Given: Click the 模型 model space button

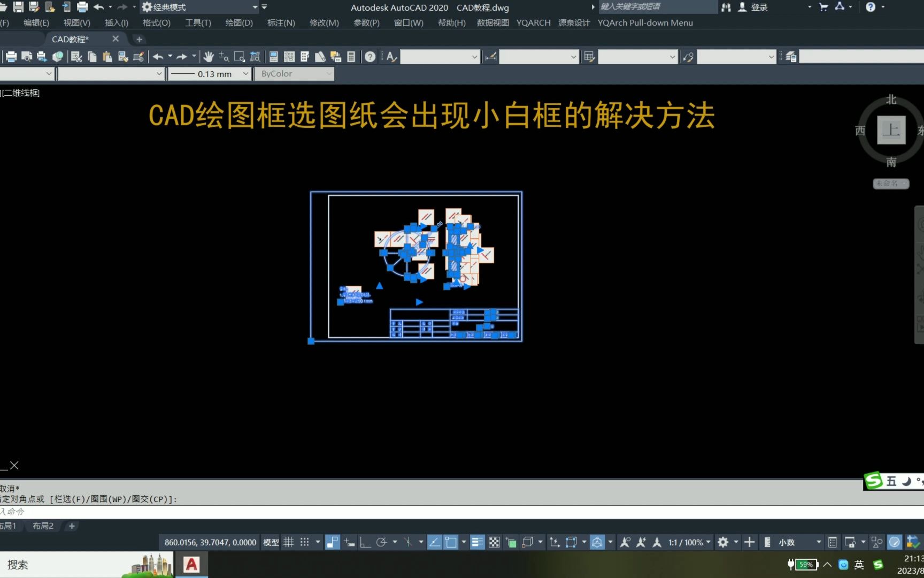Looking at the screenshot, I should pyautogui.click(x=271, y=542).
